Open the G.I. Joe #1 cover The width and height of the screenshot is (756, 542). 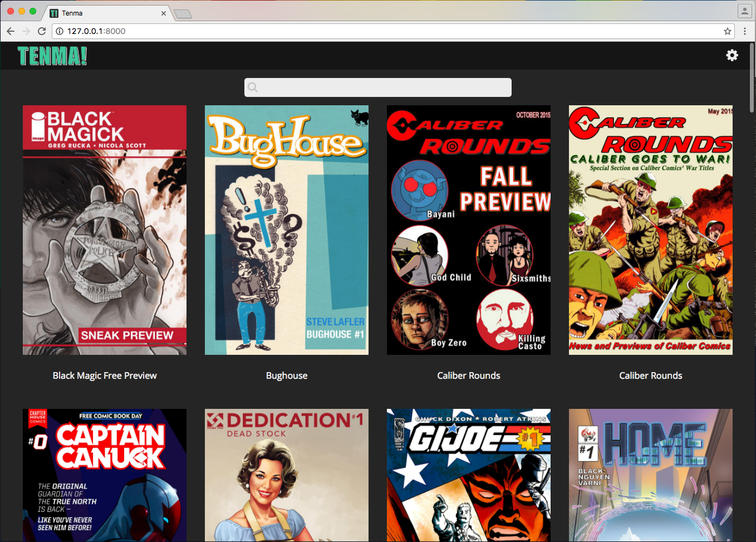[469, 475]
